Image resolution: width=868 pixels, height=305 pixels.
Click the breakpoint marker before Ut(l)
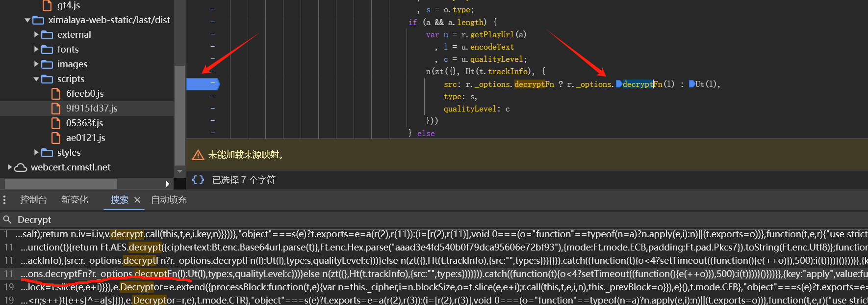(x=691, y=84)
